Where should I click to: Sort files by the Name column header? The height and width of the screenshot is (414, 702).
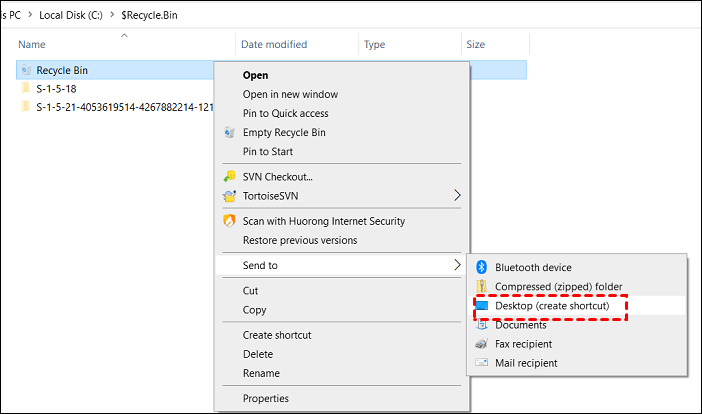click(x=32, y=45)
